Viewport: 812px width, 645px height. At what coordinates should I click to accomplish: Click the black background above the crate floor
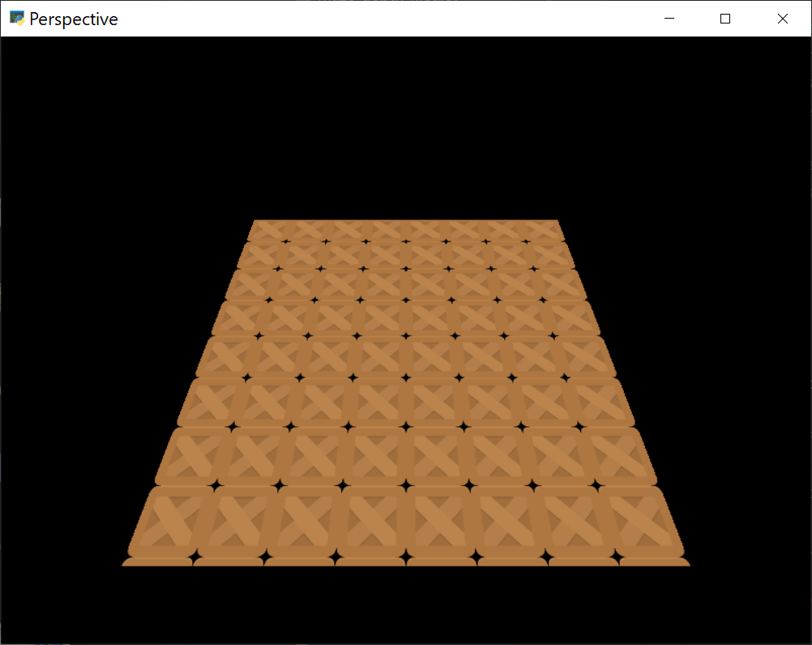point(405,122)
